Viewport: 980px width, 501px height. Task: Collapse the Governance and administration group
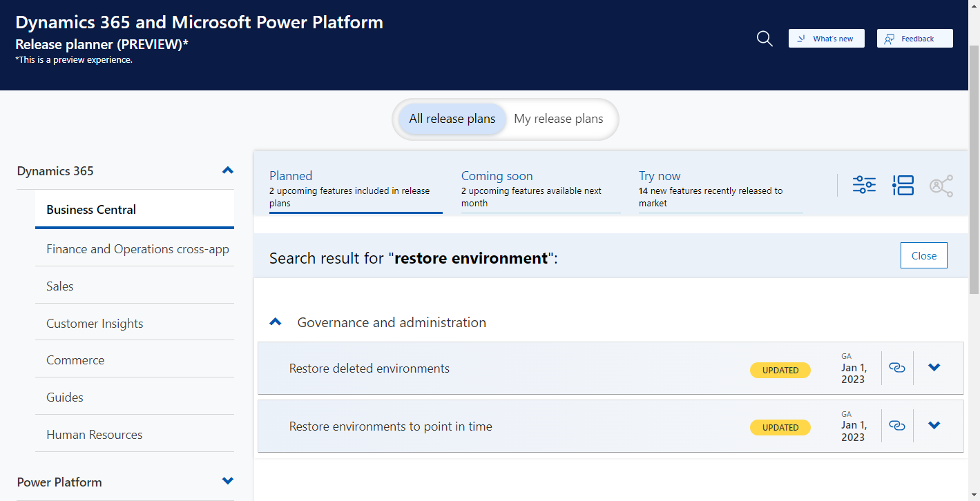[x=276, y=321]
